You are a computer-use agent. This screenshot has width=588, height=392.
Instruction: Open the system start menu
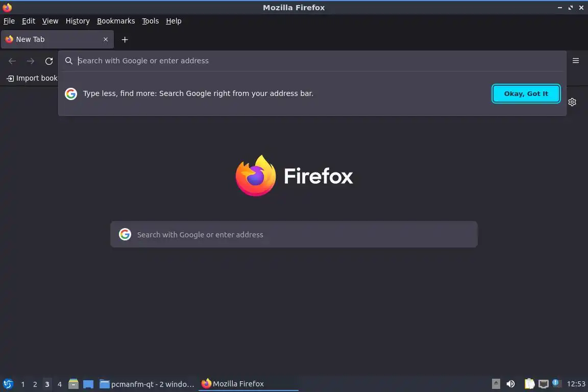8,384
